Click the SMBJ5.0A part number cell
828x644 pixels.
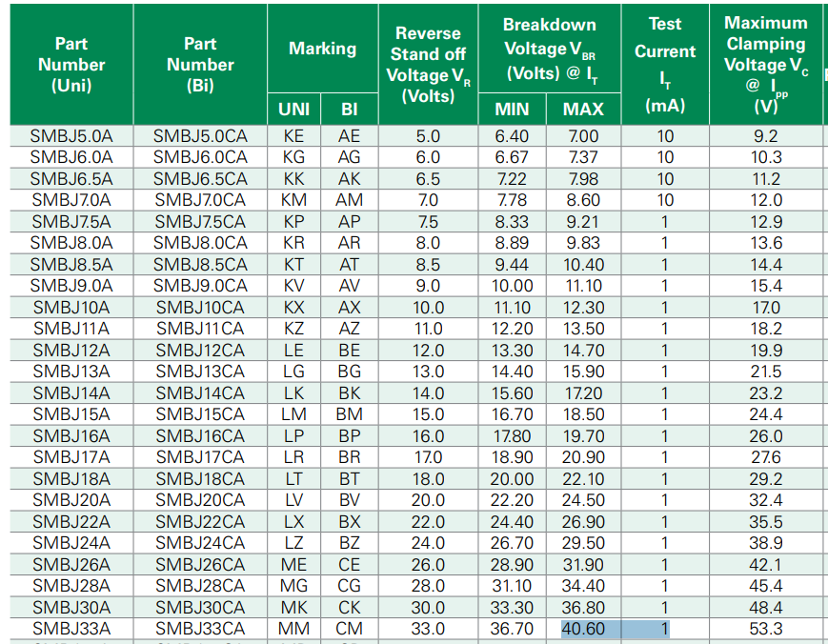click(x=71, y=136)
